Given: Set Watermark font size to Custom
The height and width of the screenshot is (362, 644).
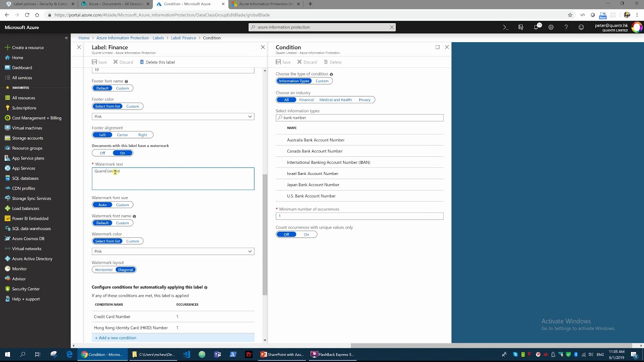Looking at the screenshot, I should 122,205.
